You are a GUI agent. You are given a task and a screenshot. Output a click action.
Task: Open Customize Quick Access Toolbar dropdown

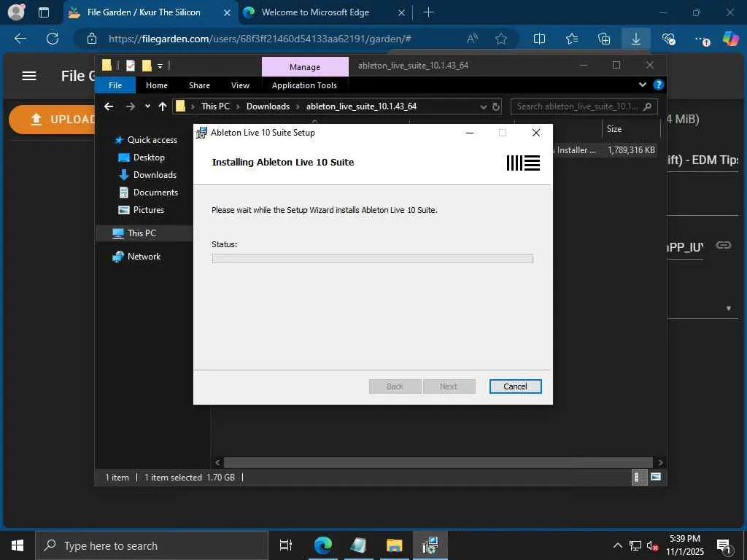[160, 66]
